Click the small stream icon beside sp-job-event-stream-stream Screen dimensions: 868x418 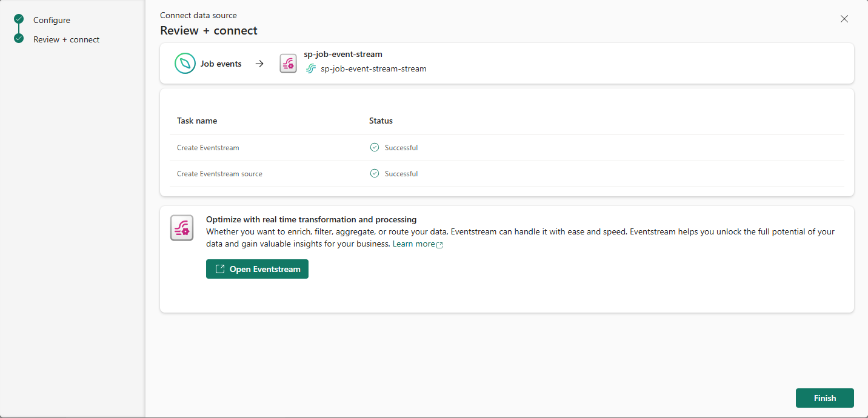pos(311,69)
